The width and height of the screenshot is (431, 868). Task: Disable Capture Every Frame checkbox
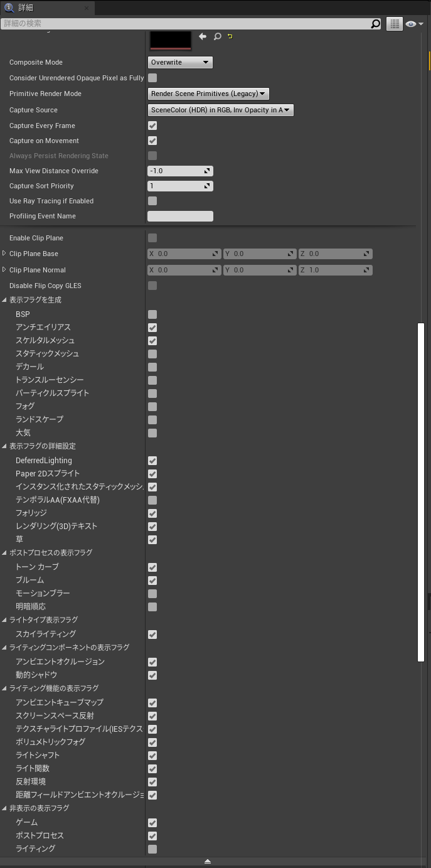tap(152, 126)
